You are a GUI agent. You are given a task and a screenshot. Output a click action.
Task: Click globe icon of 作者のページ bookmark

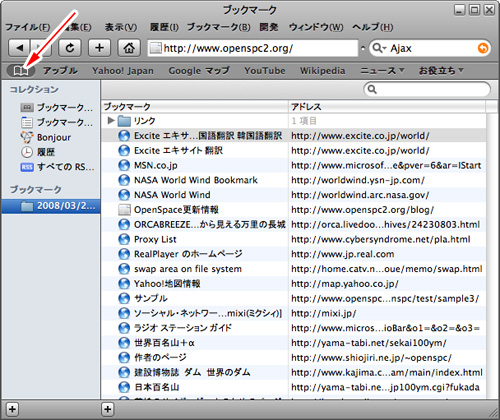click(124, 358)
